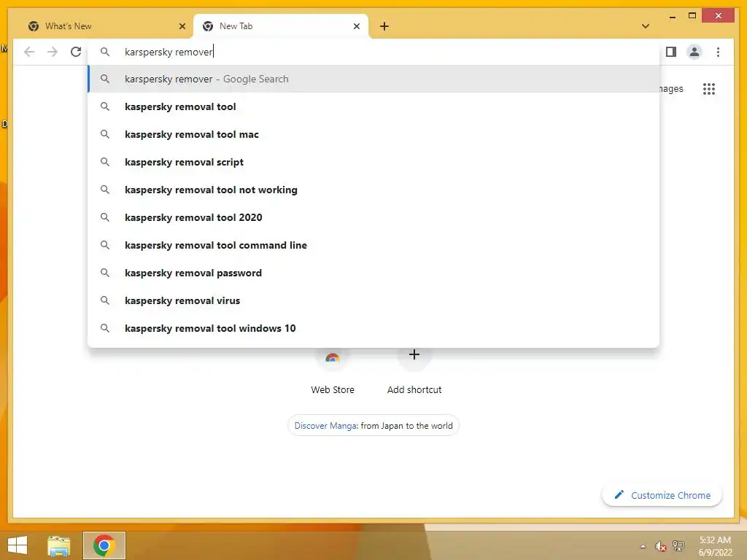Pick 'kaspersky removal tool not working' suggestion
This screenshot has height=560, width=747.
coord(373,190)
